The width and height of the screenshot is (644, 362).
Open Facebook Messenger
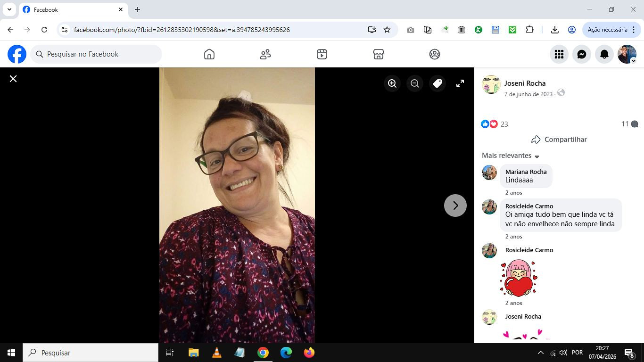(582, 54)
